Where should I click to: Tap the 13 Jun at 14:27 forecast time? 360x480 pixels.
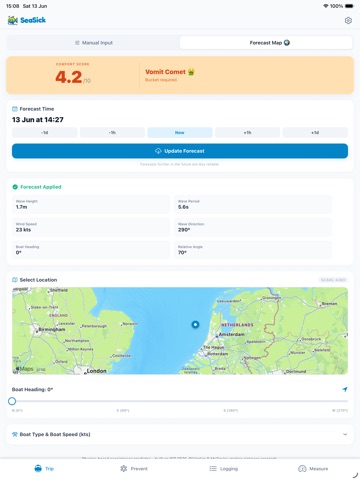point(38,120)
